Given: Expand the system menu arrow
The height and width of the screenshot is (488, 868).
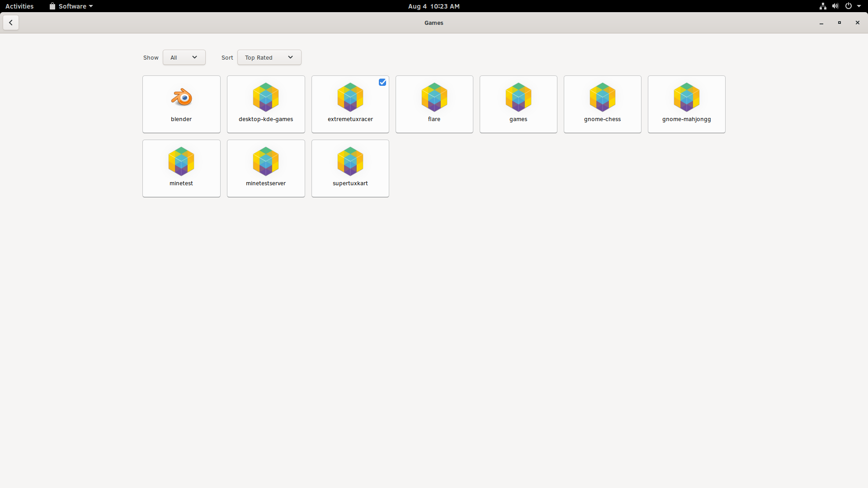Looking at the screenshot, I should click(859, 6).
